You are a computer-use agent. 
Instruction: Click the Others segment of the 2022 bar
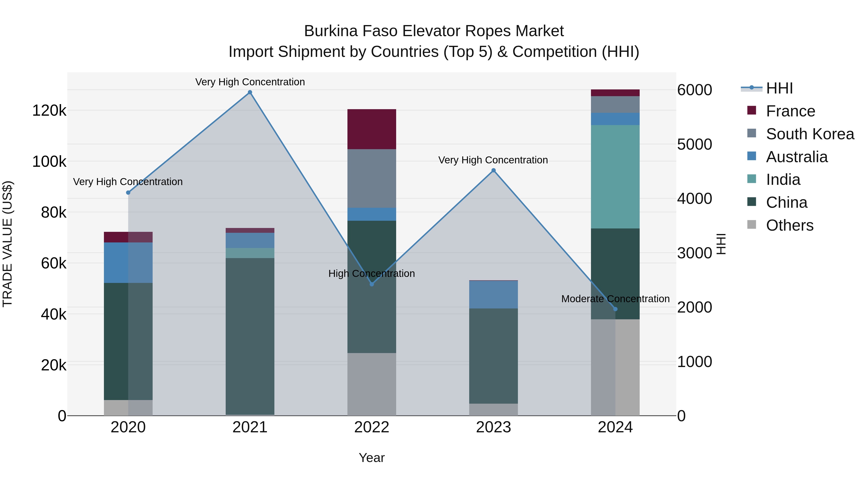click(372, 384)
